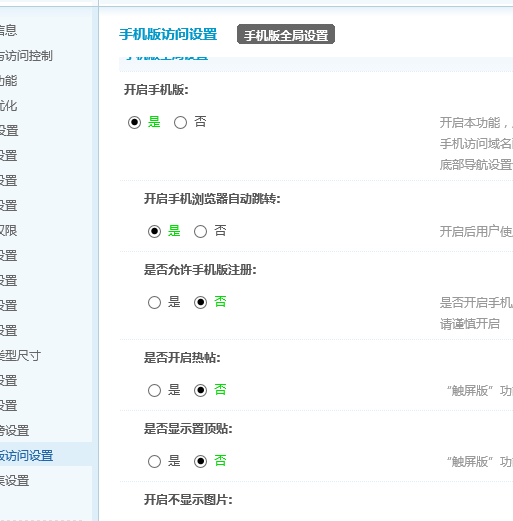Viewport: 513px width, 521px height.
Task: Click the 手机版访问设置 page heading
Action: [x=168, y=34]
